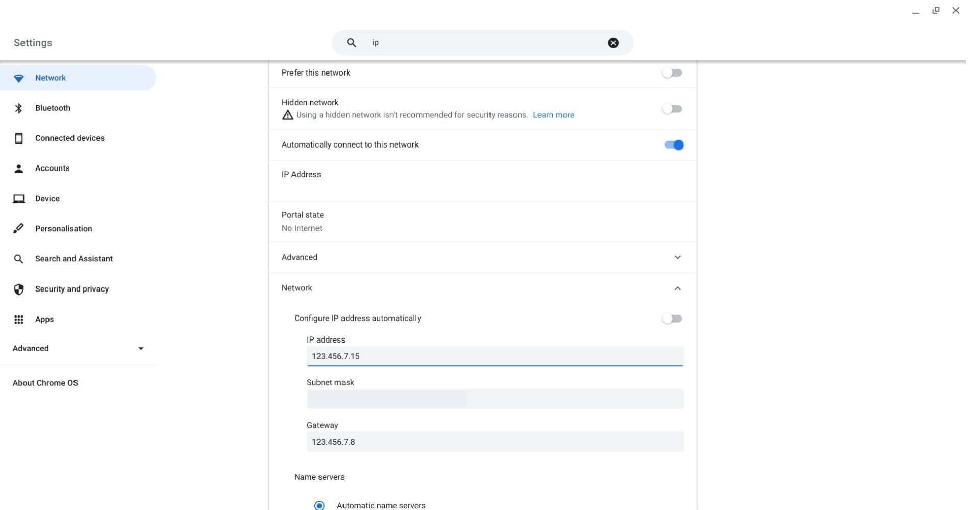Click the Bluetooth icon in sidebar
980x510 pixels.
[x=19, y=108]
